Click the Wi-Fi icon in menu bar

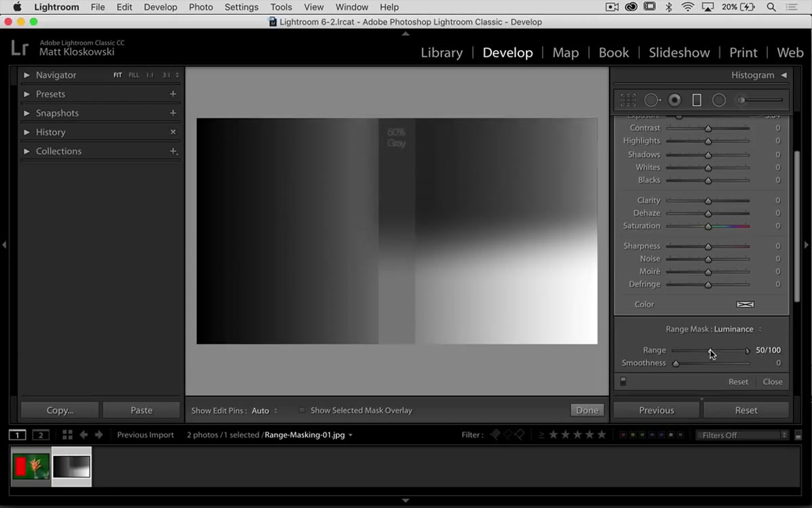tap(688, 7)
